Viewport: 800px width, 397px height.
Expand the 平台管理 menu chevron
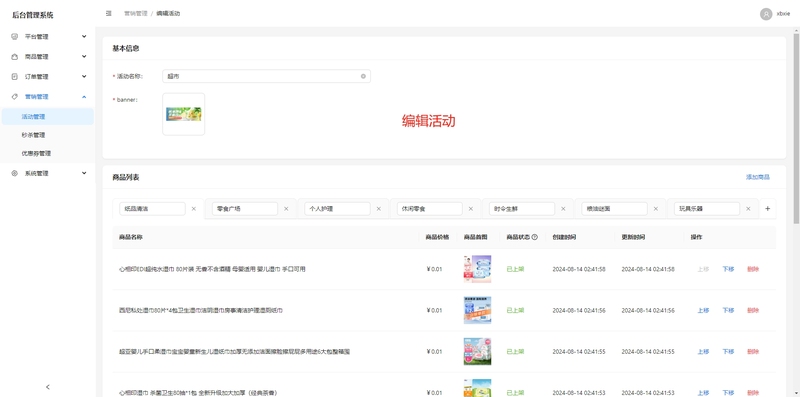click(84, 37)
